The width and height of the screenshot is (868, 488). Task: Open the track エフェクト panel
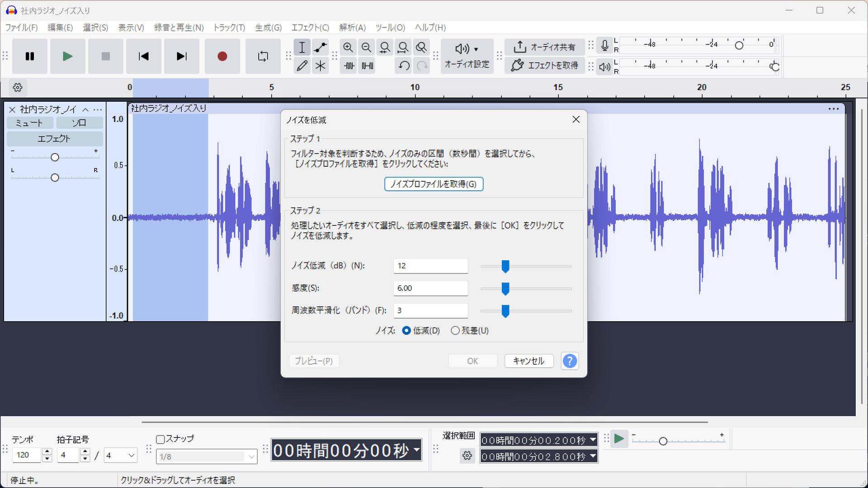[x=55, y=139]
